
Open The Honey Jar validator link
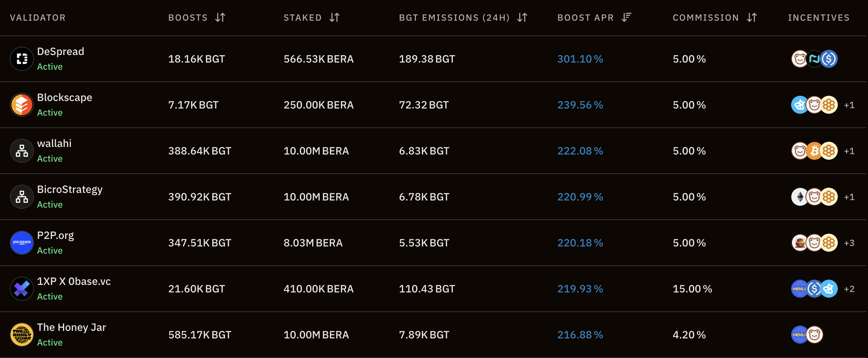[72, 327]
